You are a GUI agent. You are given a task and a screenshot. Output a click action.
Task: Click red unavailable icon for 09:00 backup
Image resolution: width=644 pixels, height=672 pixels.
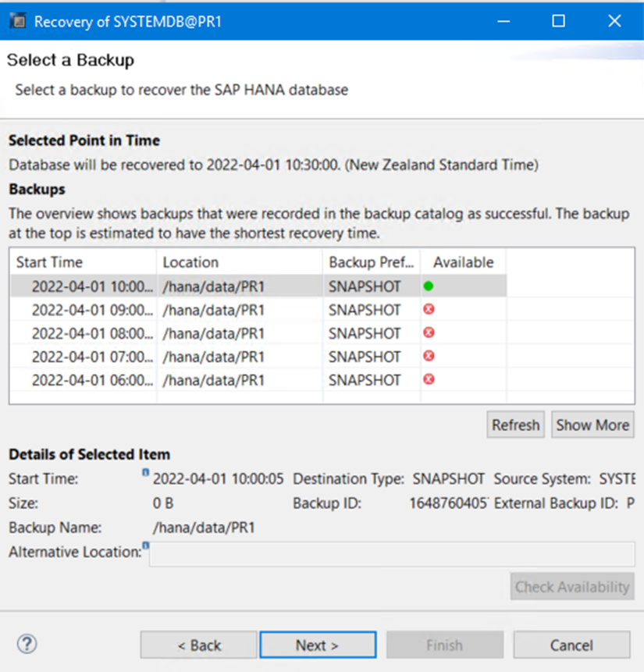tap(429, 310)
